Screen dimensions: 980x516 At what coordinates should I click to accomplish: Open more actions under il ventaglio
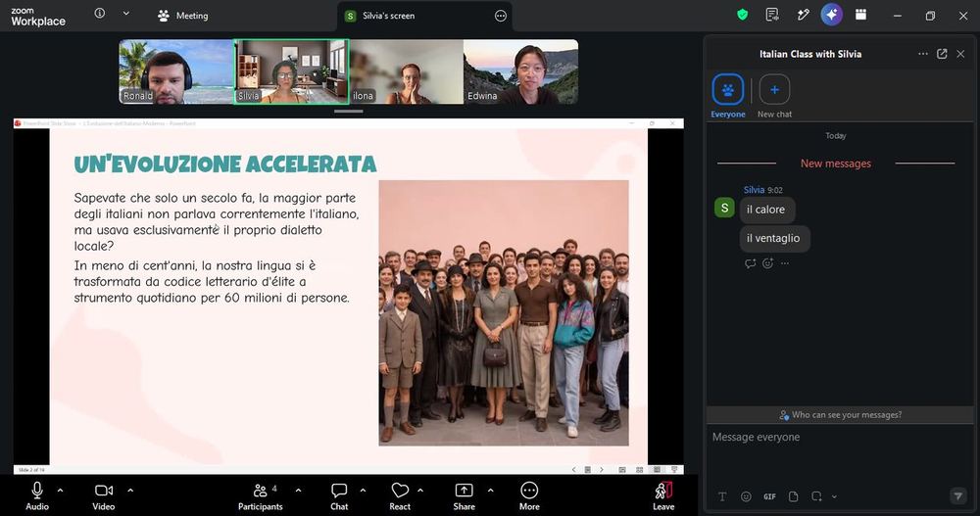pyautogui.click(x=785, y=263)
